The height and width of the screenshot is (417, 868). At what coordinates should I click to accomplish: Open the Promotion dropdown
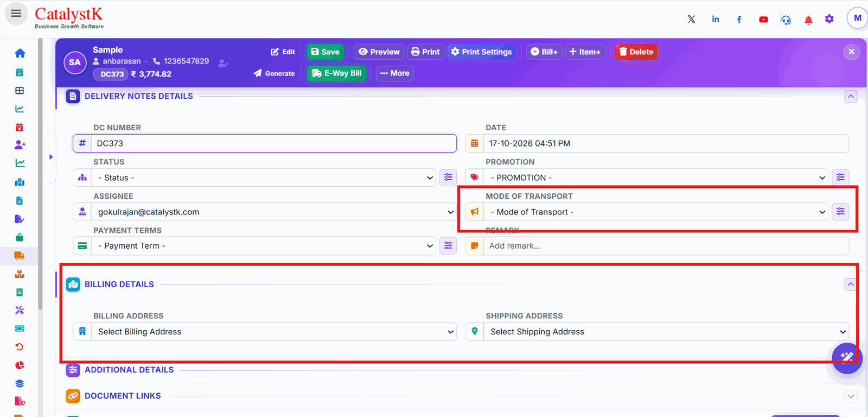click(656, 178)
